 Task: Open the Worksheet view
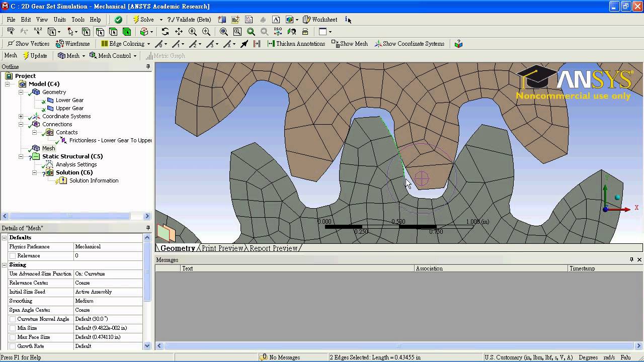click(320, 20)
